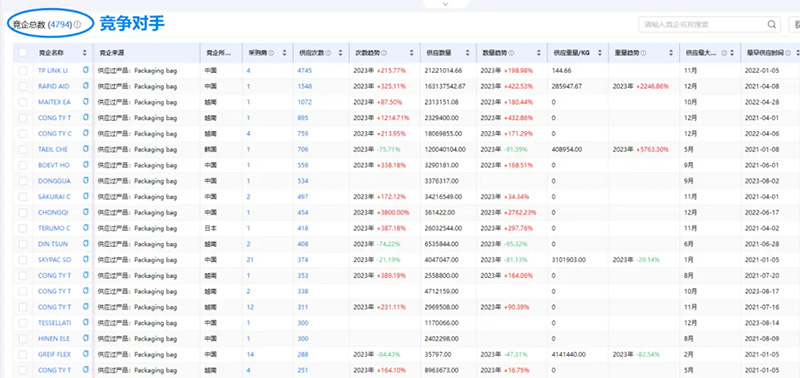Select the RAPID AID row checkbox

click(23, 86)
